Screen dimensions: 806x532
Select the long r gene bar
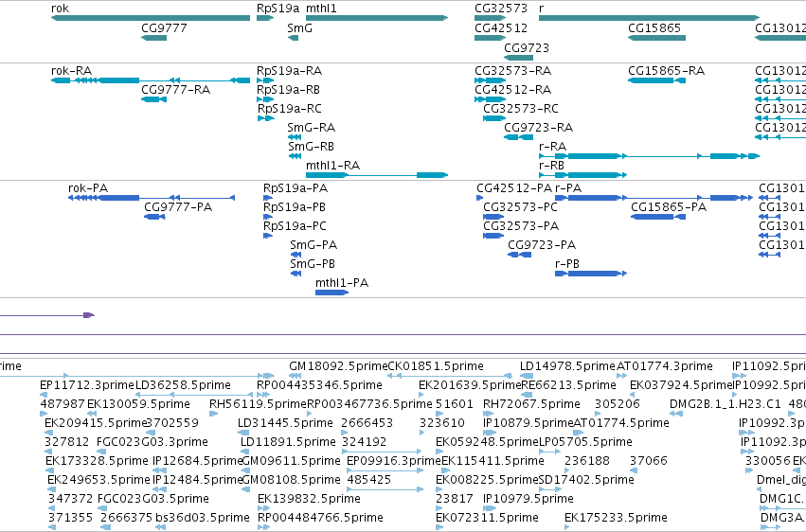649,18
